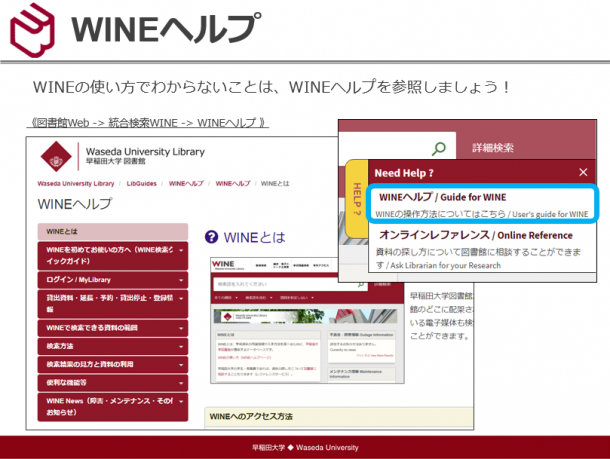
Task: Click the WINE search input field in popup
Action: click(397, 145)
